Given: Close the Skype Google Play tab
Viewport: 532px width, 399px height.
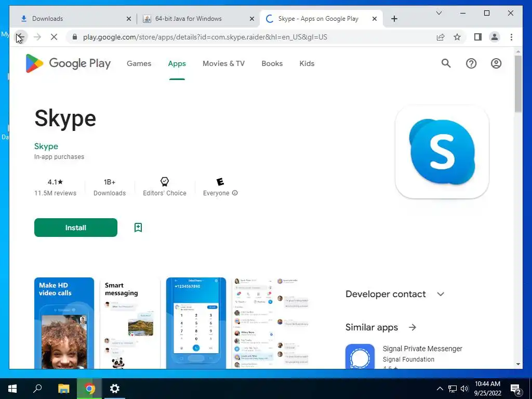Looking at the screenshot, I should click(375, 19).
